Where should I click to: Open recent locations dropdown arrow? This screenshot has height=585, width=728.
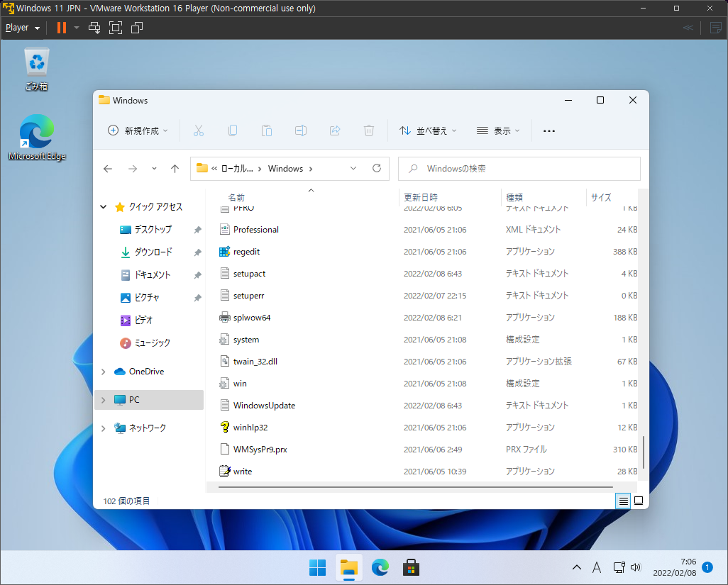pos(154,169)
